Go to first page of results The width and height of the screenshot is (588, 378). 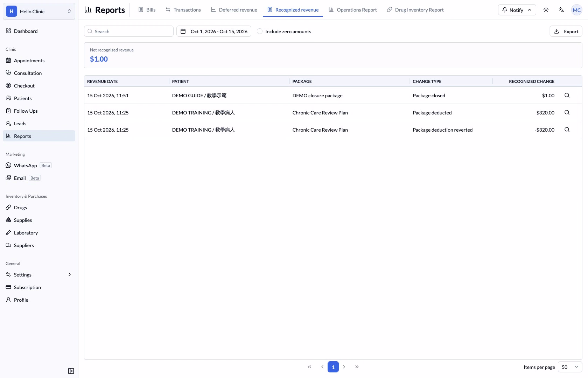click(309, 367)
